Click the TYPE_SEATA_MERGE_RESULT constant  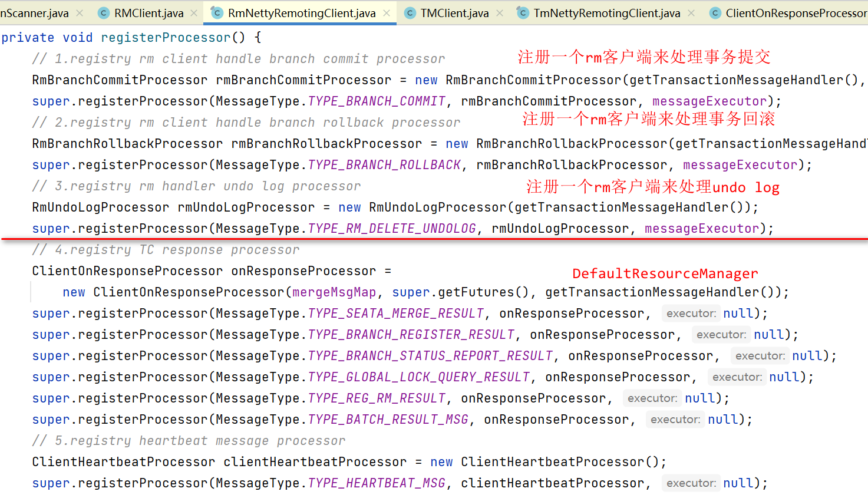point(396,314)
